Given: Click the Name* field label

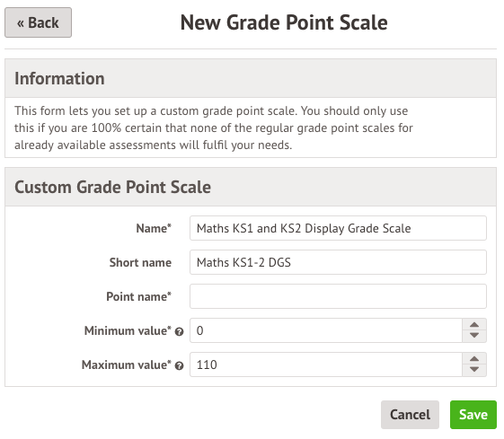Looking at the screenshot, I should (154, 228).
